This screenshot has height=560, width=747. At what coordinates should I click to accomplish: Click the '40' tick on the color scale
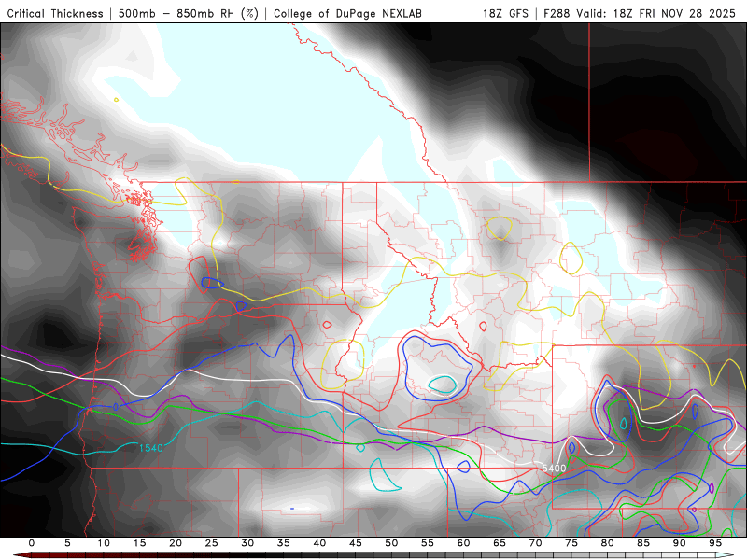[x=319, y=543]
